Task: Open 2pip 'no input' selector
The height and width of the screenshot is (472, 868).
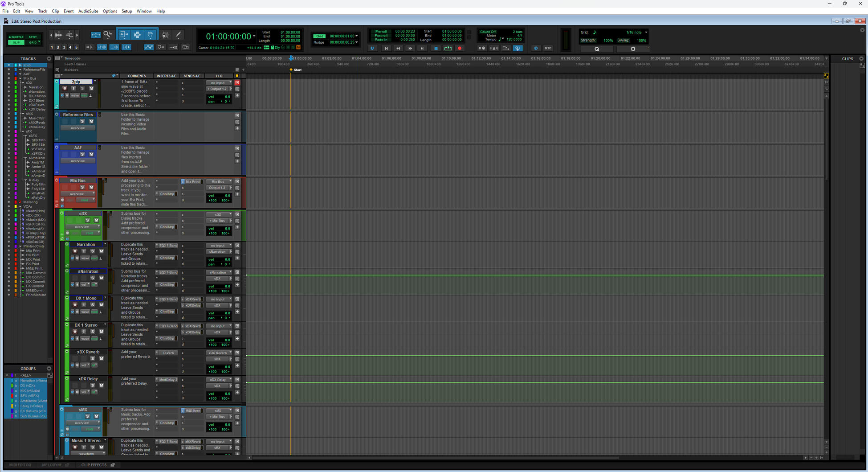Action: (219, 82)
